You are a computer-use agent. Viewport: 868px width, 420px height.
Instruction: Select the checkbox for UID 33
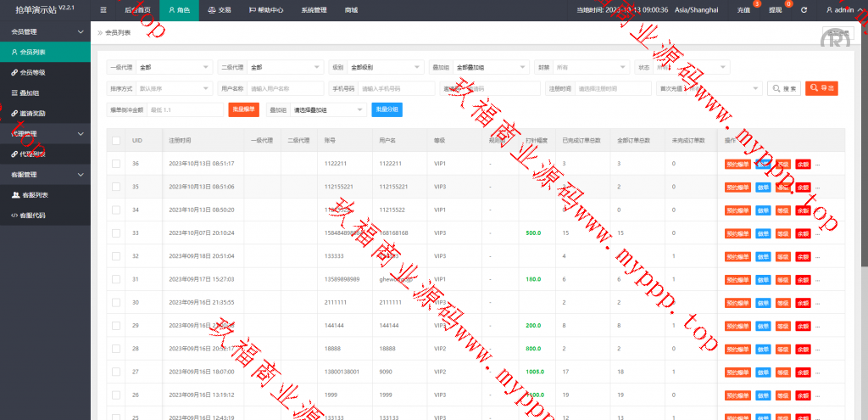[x=116, y=232]
